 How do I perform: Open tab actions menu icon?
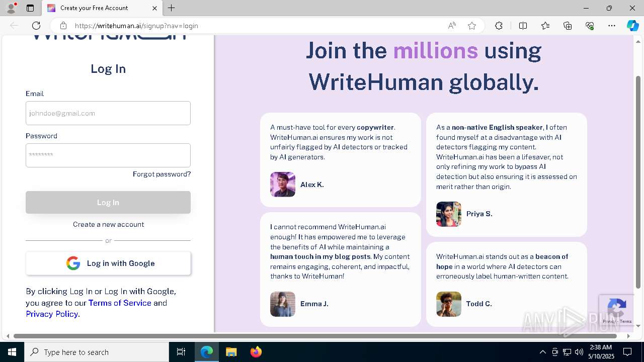coord(30,8)
